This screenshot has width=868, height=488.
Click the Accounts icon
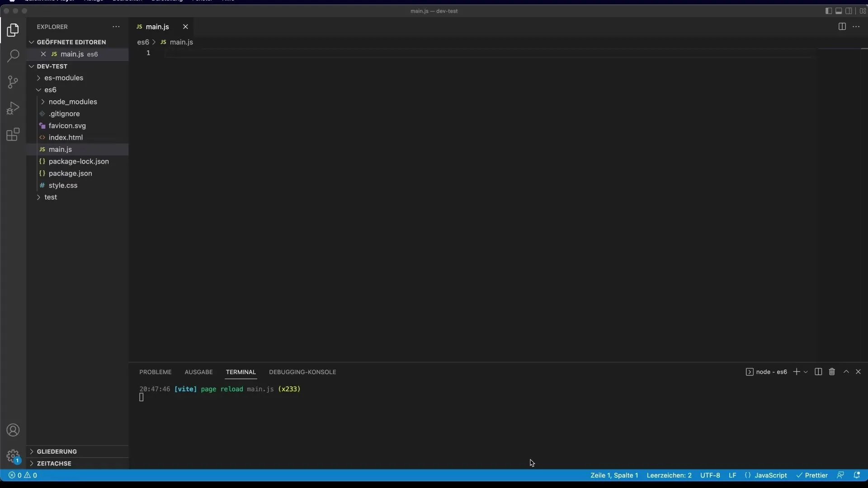[13, 430]
